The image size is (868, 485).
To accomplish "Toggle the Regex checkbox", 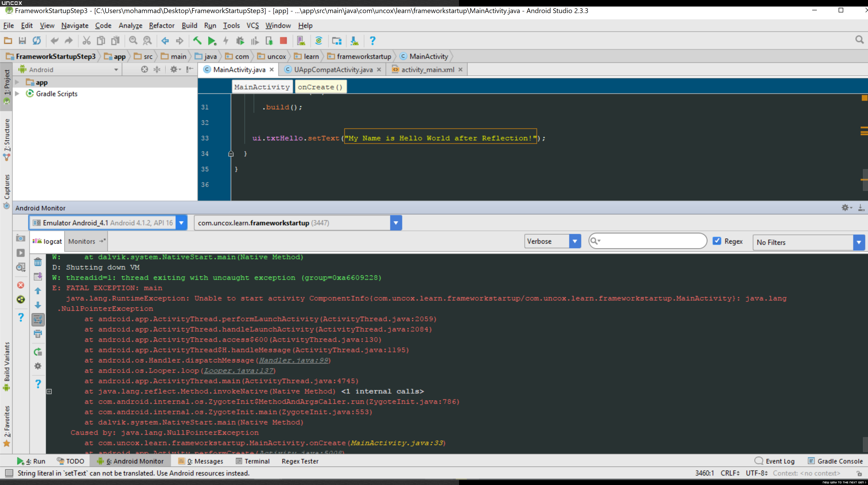I will [x=717, y=241].
